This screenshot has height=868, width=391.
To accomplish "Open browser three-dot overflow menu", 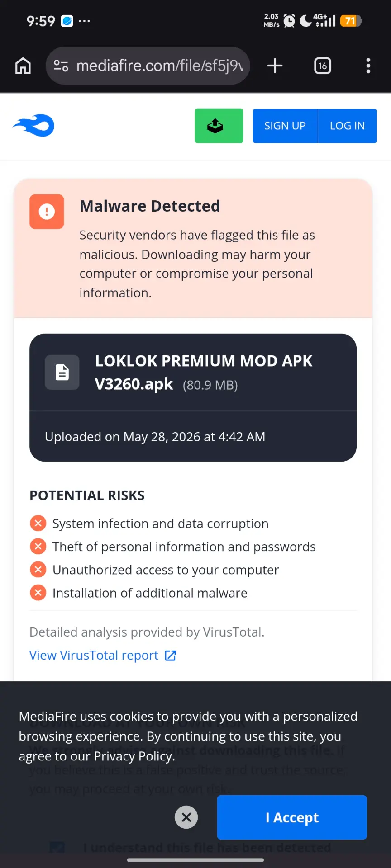I will click(x=368, y=66).
